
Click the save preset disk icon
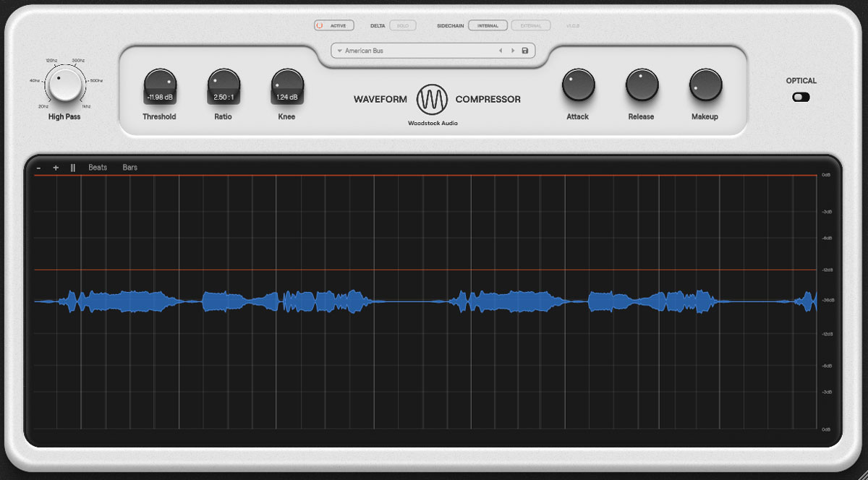point(525,50)
